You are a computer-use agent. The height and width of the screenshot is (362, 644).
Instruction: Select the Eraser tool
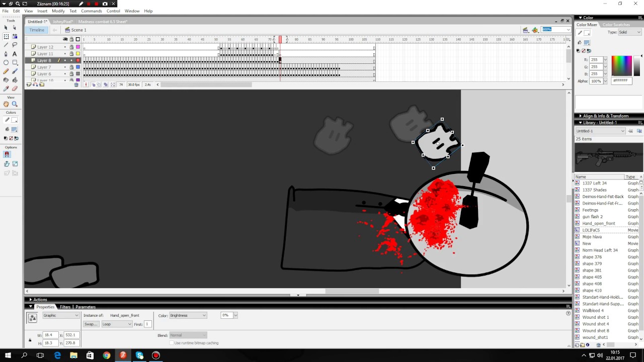15,88
